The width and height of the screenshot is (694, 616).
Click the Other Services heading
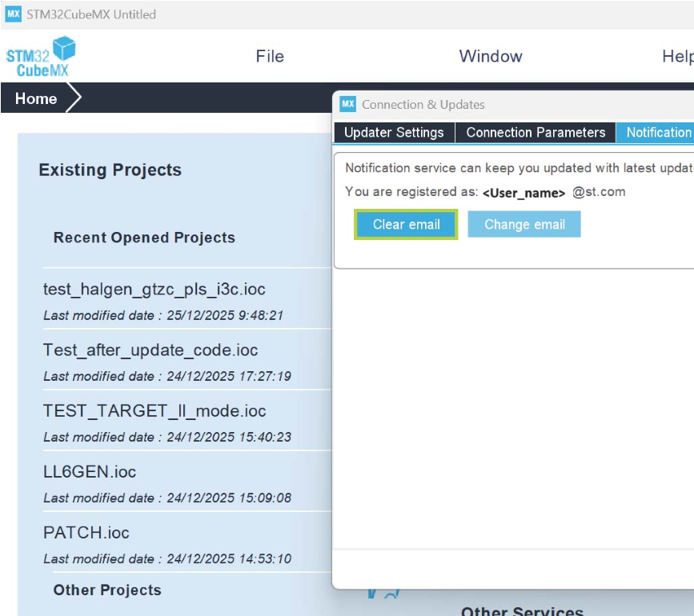click(x=522, y=610)
